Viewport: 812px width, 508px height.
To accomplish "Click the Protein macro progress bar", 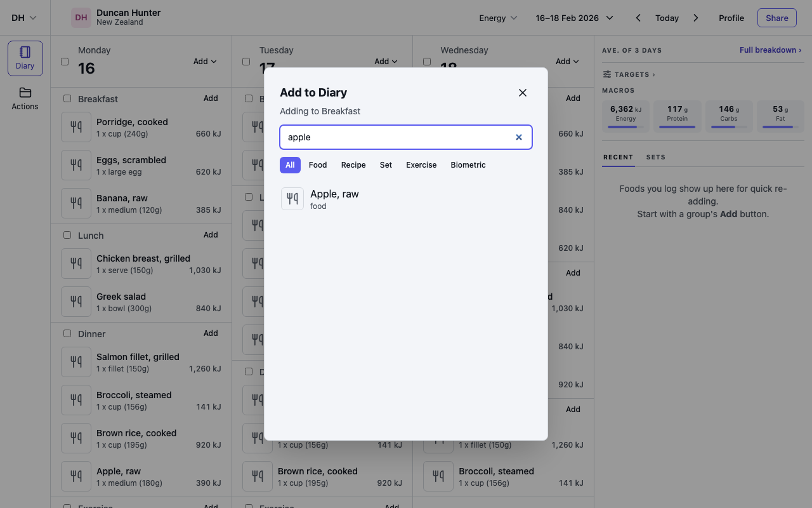I will [x=678, y=127].
